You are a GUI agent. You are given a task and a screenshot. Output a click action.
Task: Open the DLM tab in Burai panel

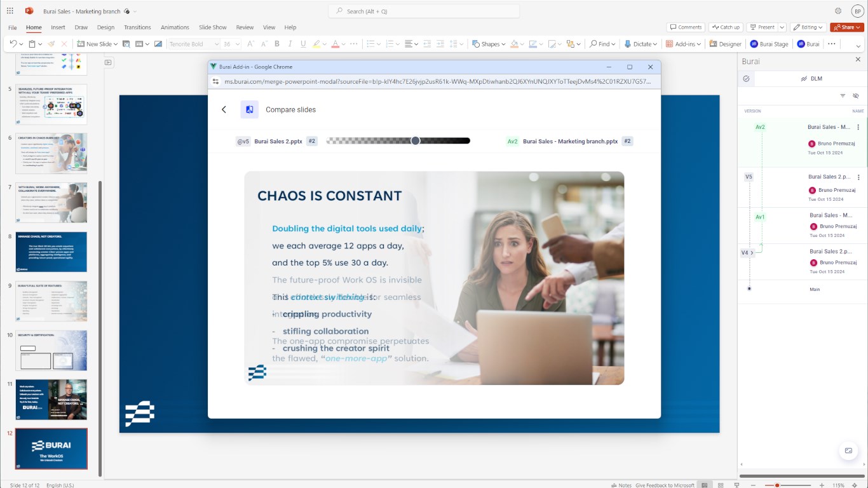pyautogui.click(x=811, y=79)
